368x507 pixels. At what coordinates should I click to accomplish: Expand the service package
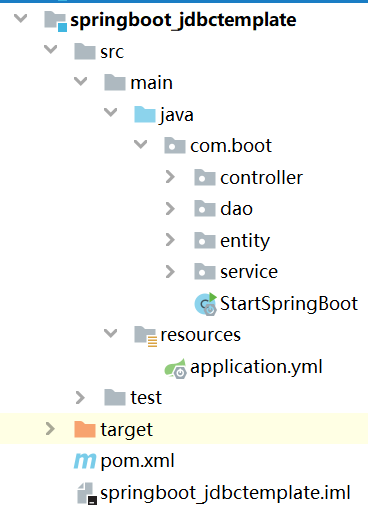click(170, 272)
